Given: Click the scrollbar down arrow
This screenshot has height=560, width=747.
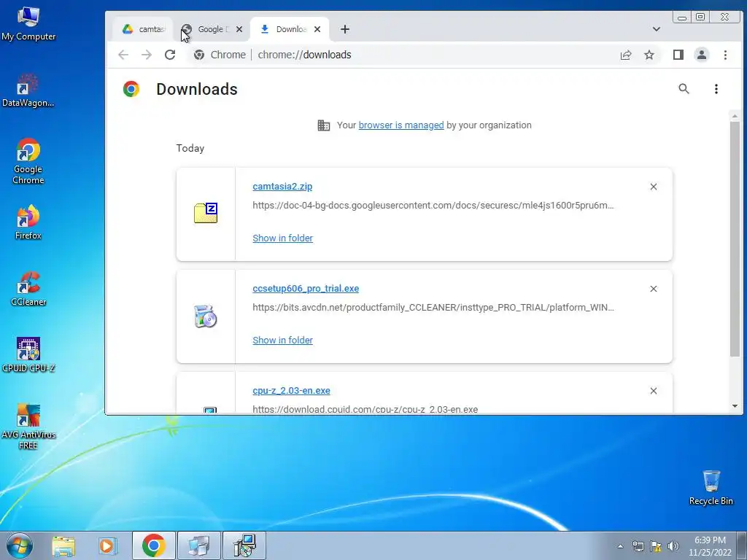Looking at the screenshot, I should point(735,406).
